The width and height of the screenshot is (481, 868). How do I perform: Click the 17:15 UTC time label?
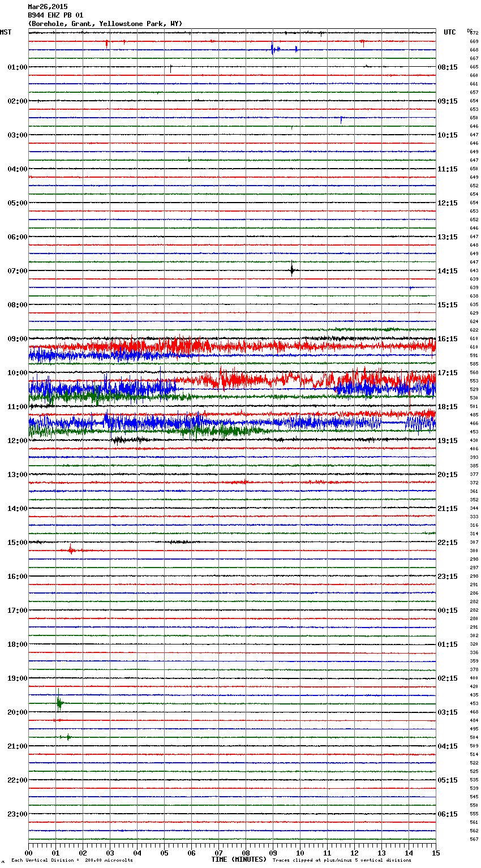[448, 373]
